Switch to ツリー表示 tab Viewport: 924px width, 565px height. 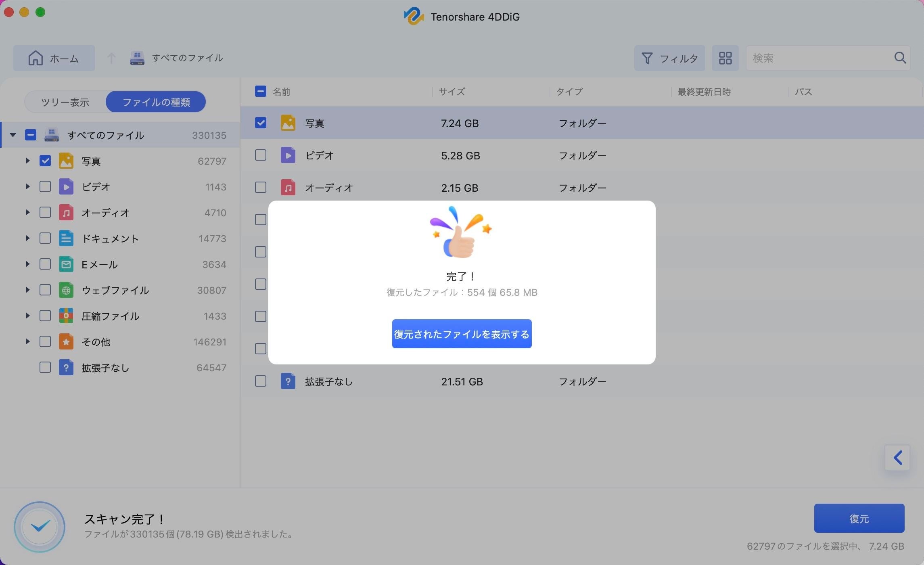pyautogui.click(x=65, y=102)
